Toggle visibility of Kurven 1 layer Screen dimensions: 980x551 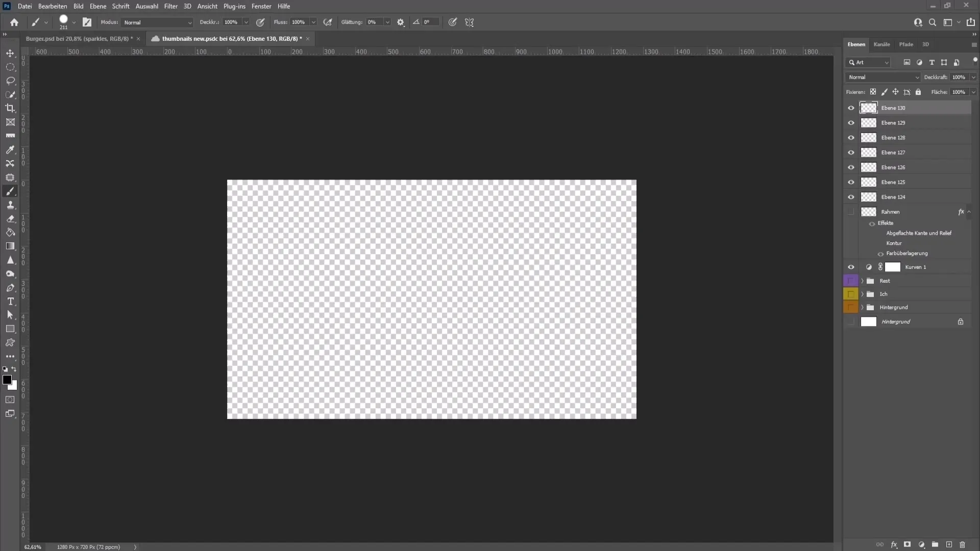851,267
